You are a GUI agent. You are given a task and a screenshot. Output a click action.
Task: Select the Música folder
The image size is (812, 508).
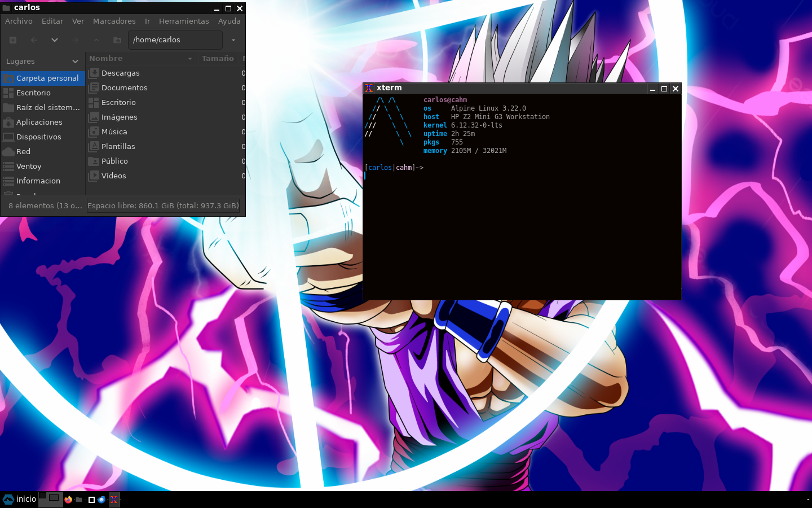tap(114, 132)
